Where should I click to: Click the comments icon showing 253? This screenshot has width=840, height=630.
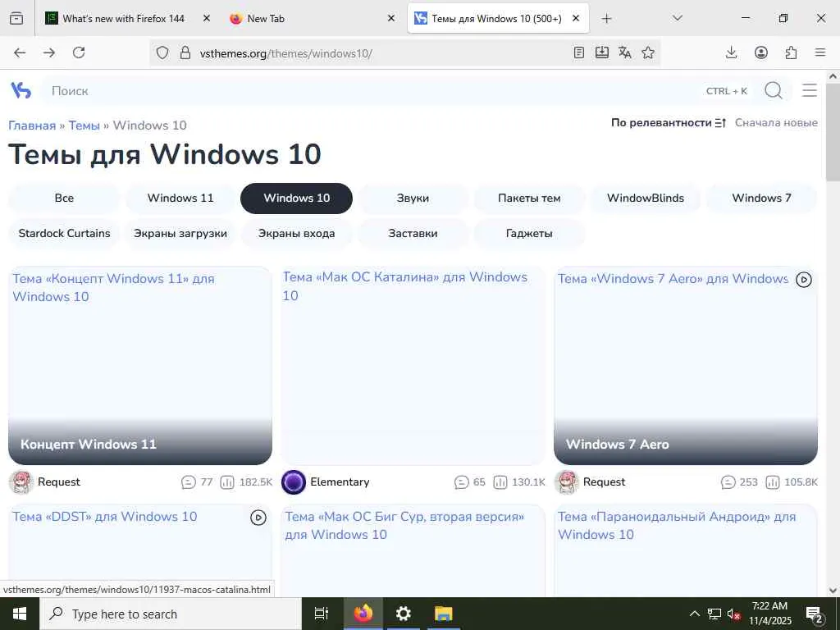click(728, 482)
